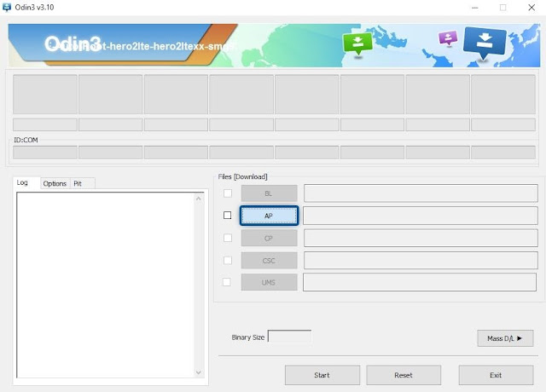Click the BL file path field
The height and width of the screenshot is (392, 546).
tap(421, 193)
